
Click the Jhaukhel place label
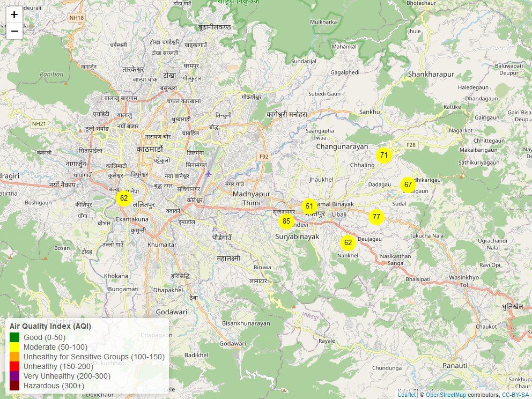[321, 180]
